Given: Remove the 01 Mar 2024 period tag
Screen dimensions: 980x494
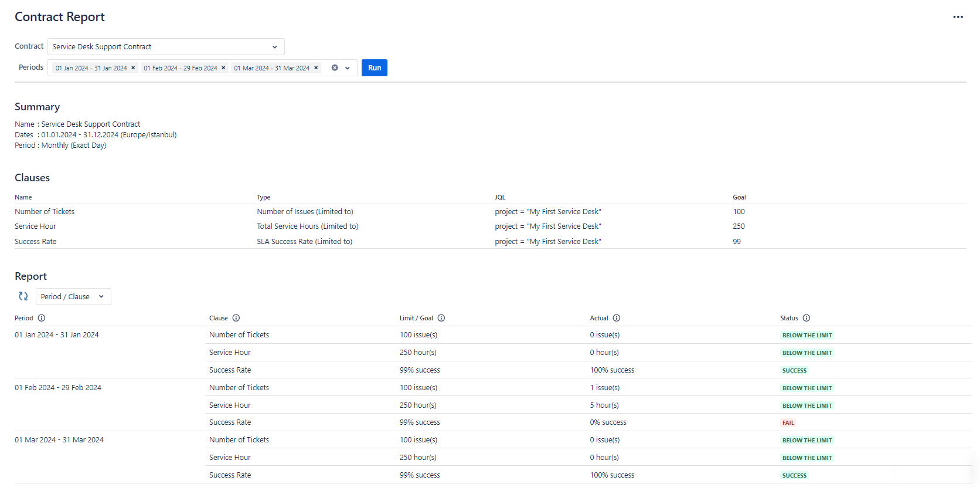Looking at the screenshot, I should click(x=316, y=67).
